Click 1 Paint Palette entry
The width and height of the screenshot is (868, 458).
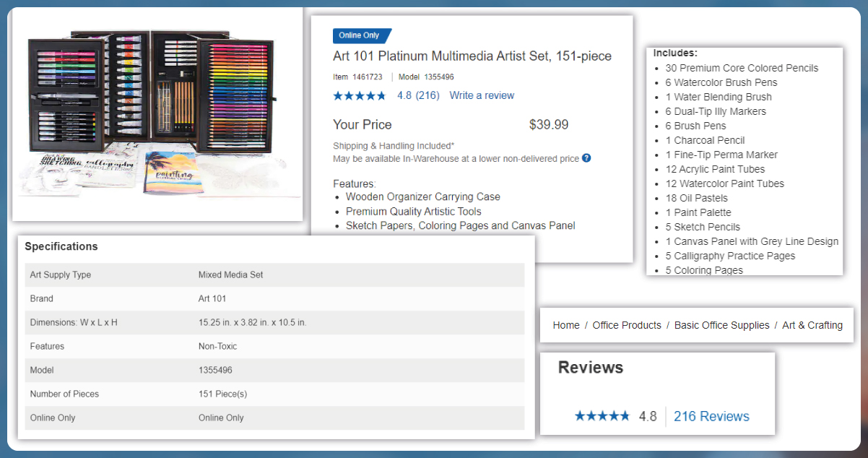coord(698,212)
